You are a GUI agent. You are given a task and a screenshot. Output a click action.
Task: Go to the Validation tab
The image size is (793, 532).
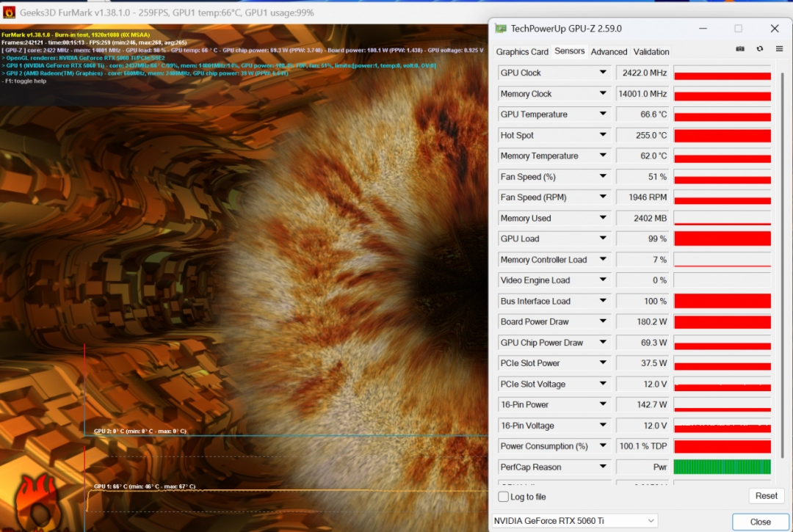click(x=651, y=52)
